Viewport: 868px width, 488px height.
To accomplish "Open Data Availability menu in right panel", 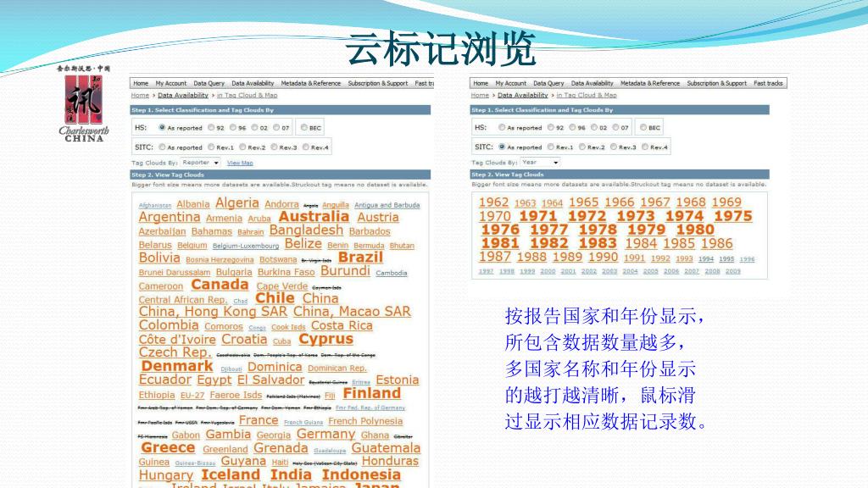I will point(592,83).
